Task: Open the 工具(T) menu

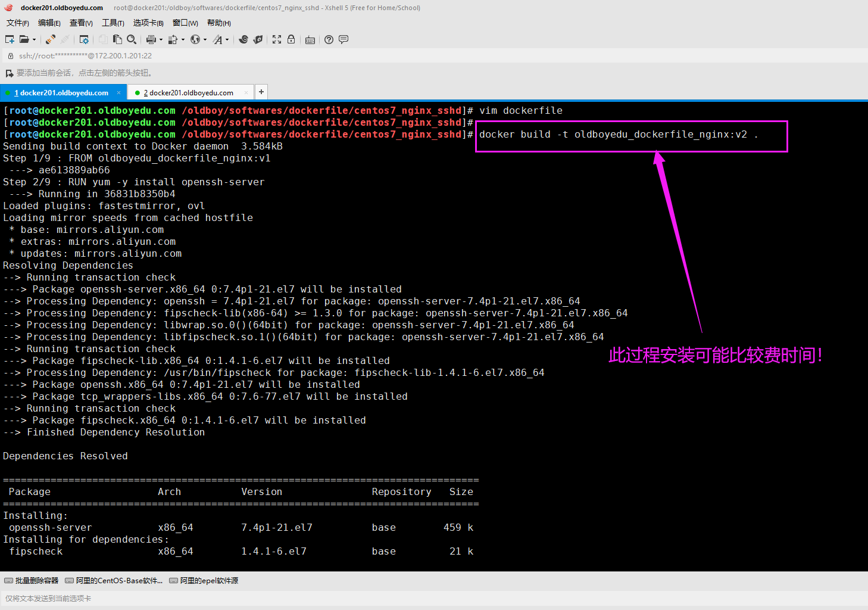Action: coord(113,23)
